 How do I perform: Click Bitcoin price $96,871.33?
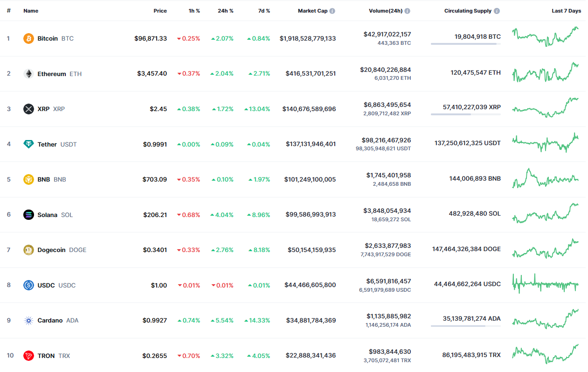(151, 38)
